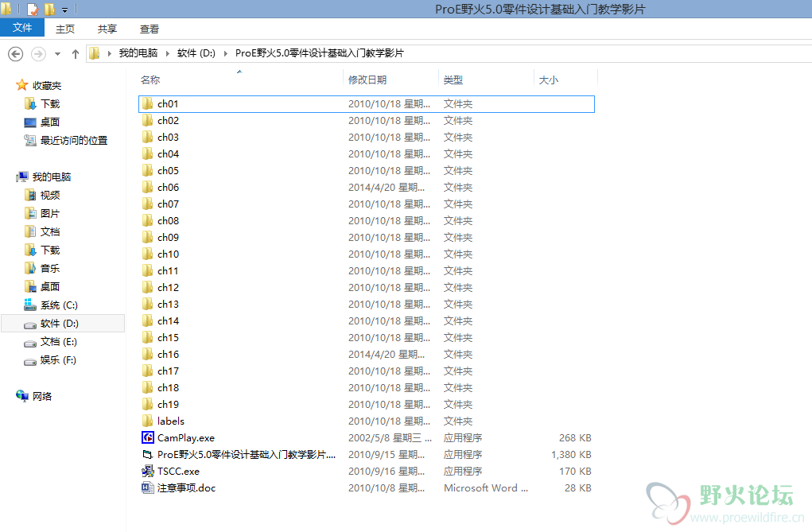The width and height of the screenshot is (812, 532).
Task: Click 我的电脑 in the address bar
Action: point(138,52)
